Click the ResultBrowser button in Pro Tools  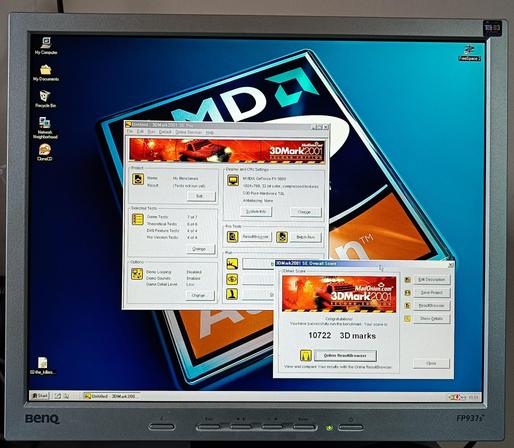pos(255,237)
